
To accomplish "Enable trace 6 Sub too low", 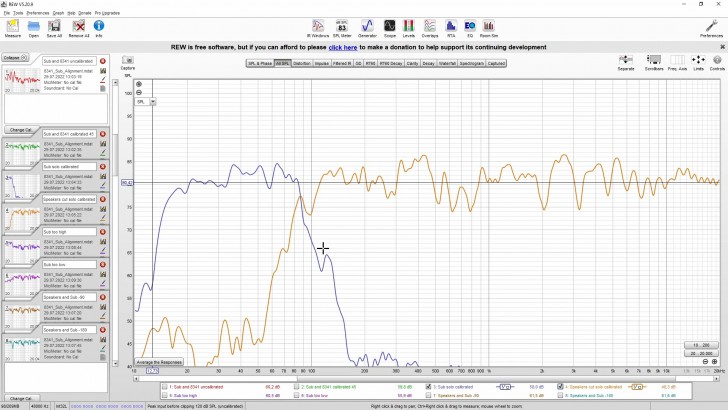I will coord(296,396).
